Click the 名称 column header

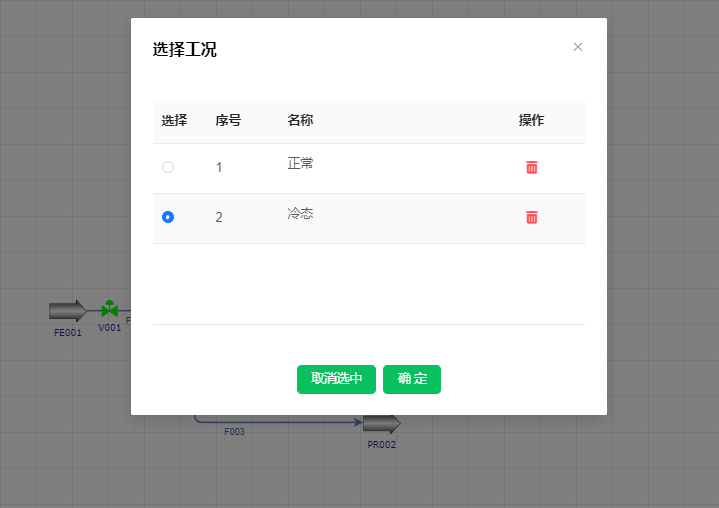click(300, 120)
